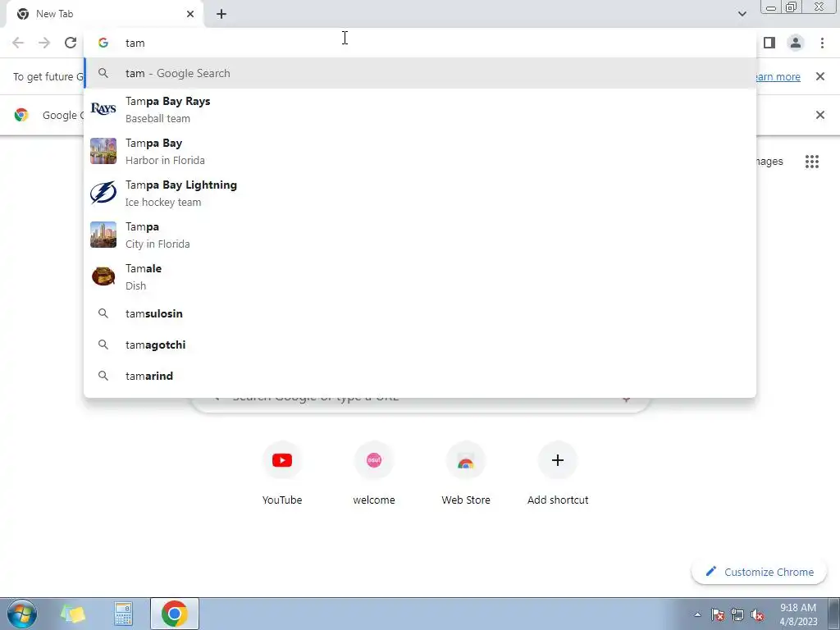
Task: Dismiss the Google Chrome default browser infobar
Action: (820, 115)
